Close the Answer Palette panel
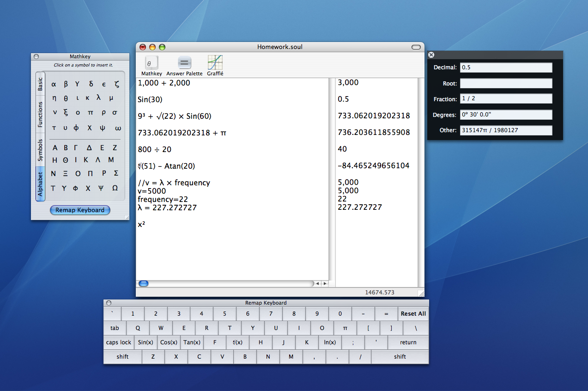 click(x=431, y=55)
